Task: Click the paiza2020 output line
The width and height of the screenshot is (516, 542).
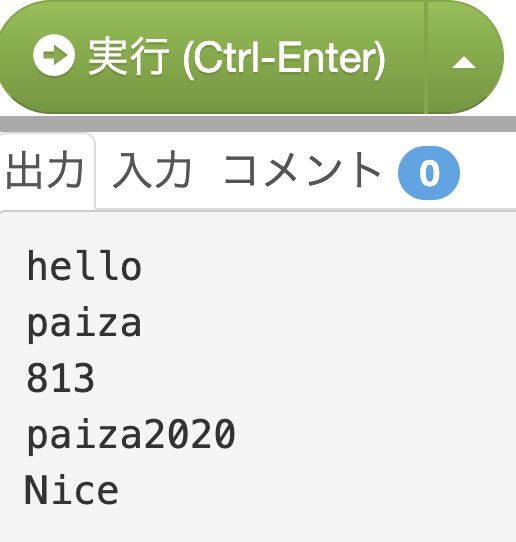Action: [x=131, y=435]
